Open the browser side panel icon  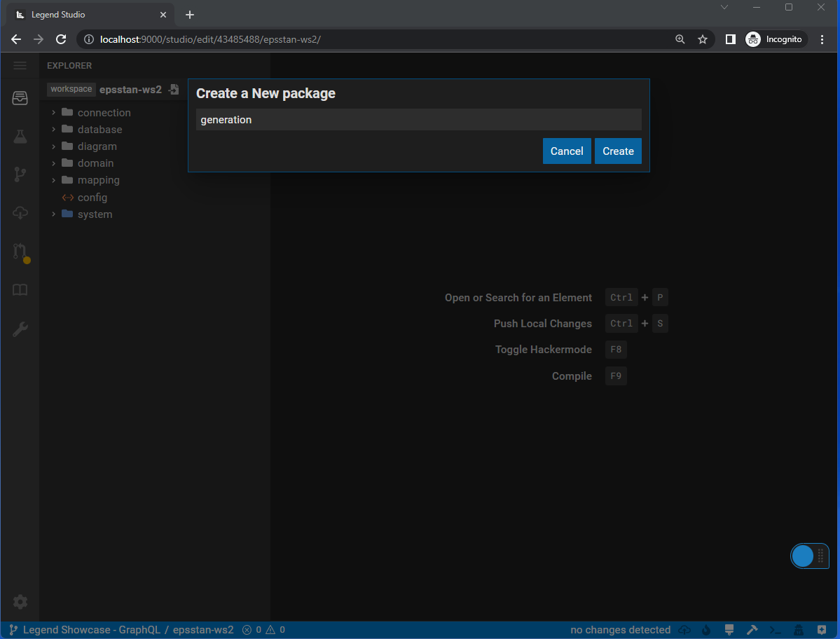pyautogui.click(x=730, y=39)
